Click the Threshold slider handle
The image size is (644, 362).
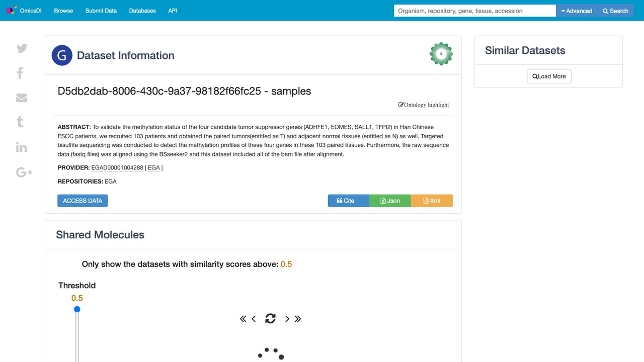tap(77, 309)
